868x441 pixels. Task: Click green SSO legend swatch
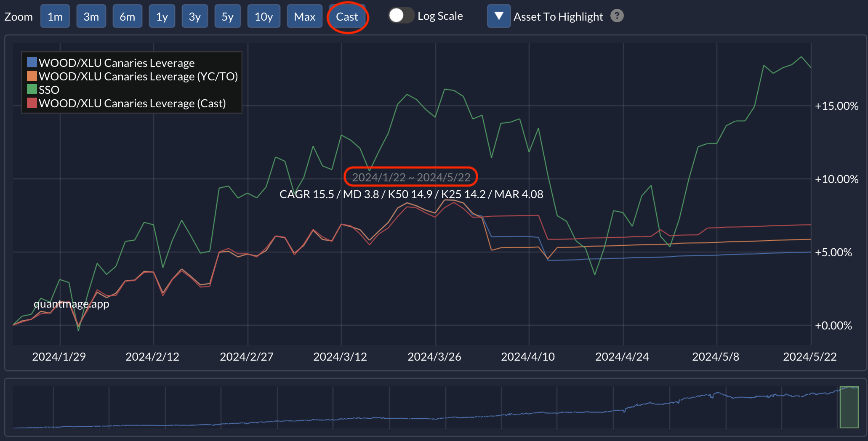pos(32,89)
